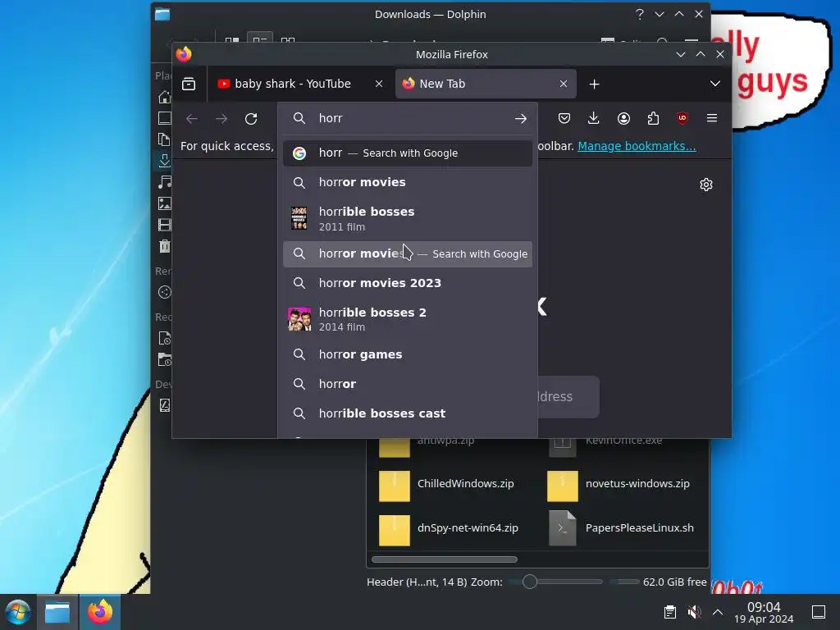Choose first horror movies suggestion
Image resolution: width=840 pixels, height=630 pixels.
point(407,182)
